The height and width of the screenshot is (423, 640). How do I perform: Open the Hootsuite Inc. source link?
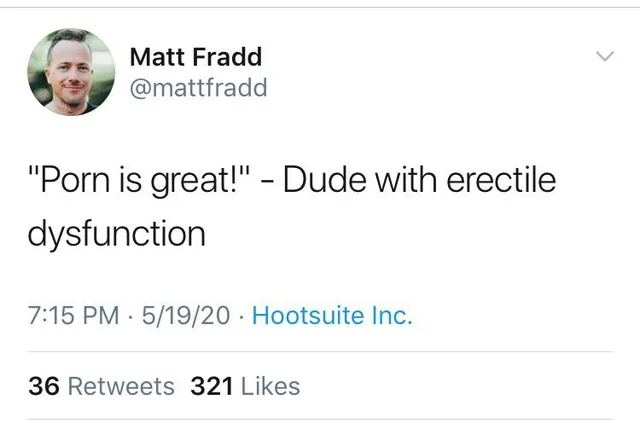point(332,316)
